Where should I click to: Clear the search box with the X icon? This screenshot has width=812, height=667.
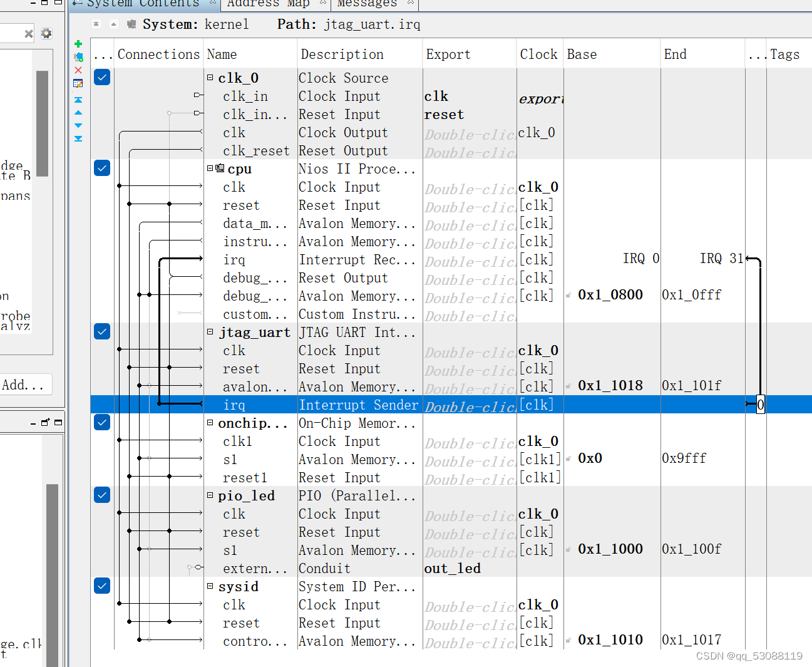[29, 34]
